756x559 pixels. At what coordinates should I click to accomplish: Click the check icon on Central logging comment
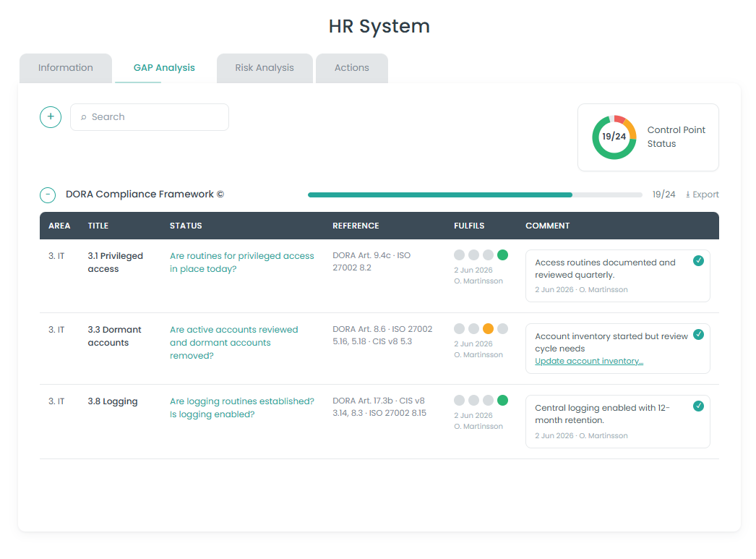point(698,406)
